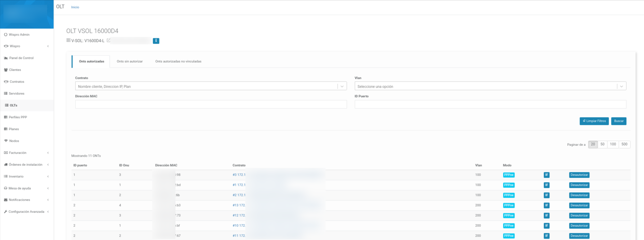Open Wispro Admin in sidebar
Image resolution: width=644 pixels, height=240 pixels.
(x=19, y=35)
